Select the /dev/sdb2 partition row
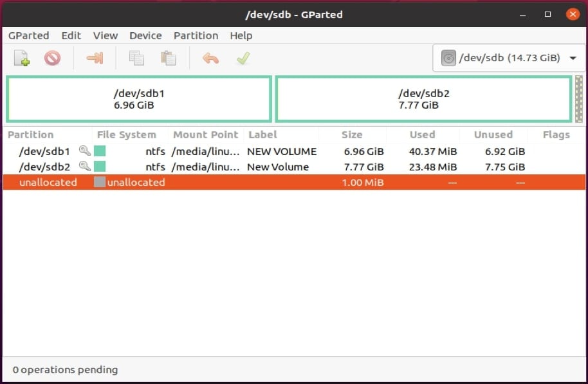The width and height of the screenshot is (588, 384). click(x=294, y=167)
